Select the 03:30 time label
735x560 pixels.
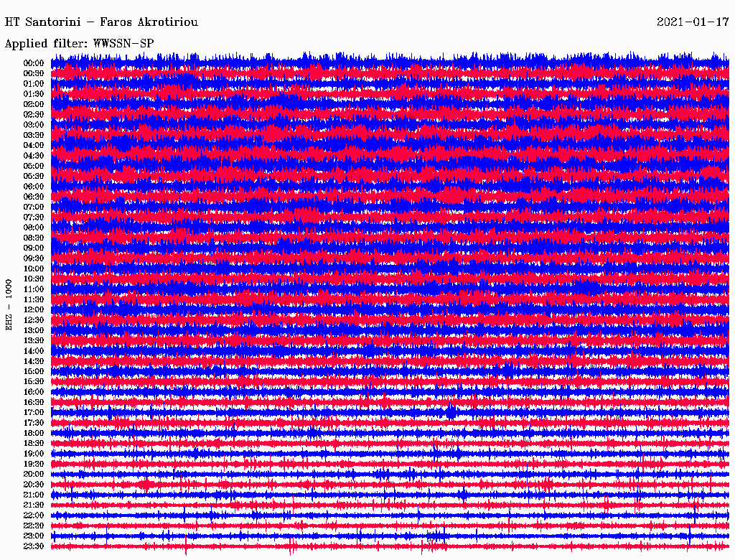(34, 135)
